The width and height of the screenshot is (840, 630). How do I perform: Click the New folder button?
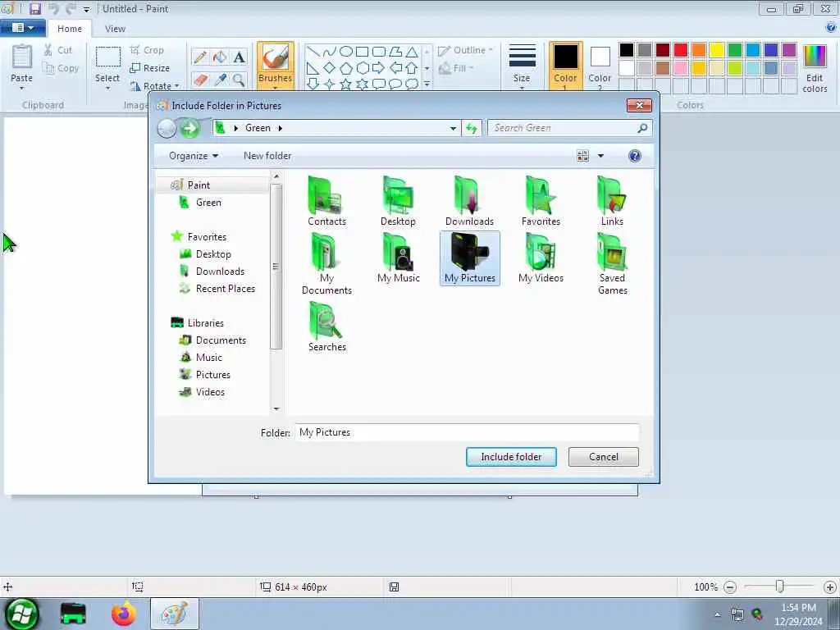point(267,156)
